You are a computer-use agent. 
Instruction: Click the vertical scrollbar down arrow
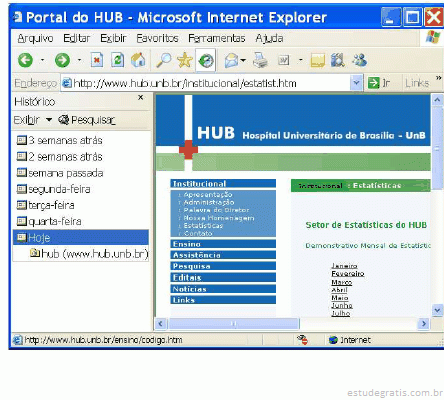437,310
